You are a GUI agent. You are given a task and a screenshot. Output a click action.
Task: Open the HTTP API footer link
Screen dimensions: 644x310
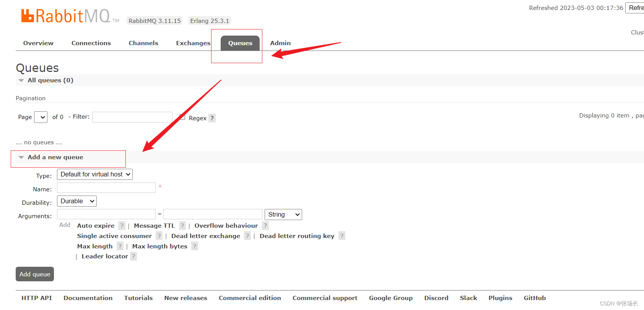click(37, 298)
